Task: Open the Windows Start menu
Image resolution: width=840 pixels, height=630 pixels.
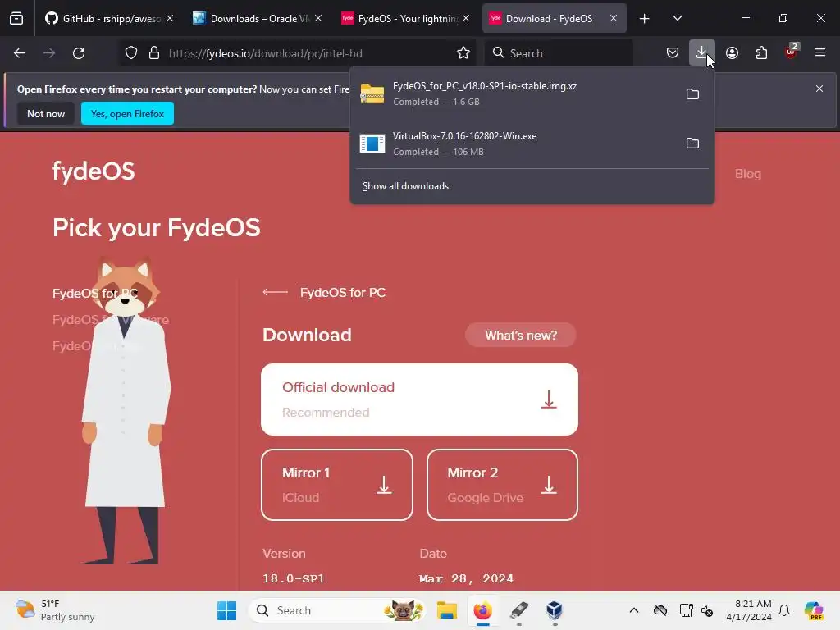Action: pyautogui.click(x=226, y=610)
